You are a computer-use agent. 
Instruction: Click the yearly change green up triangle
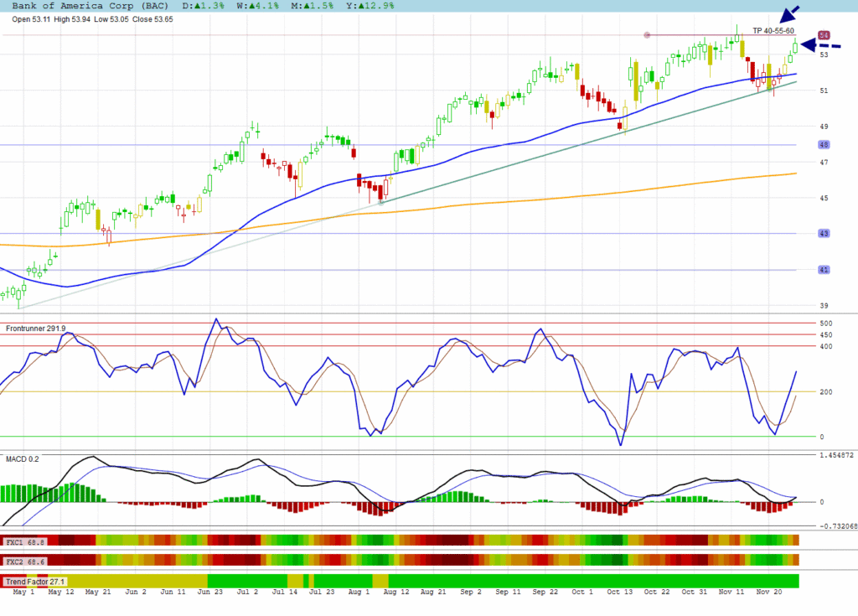[361, 6]
